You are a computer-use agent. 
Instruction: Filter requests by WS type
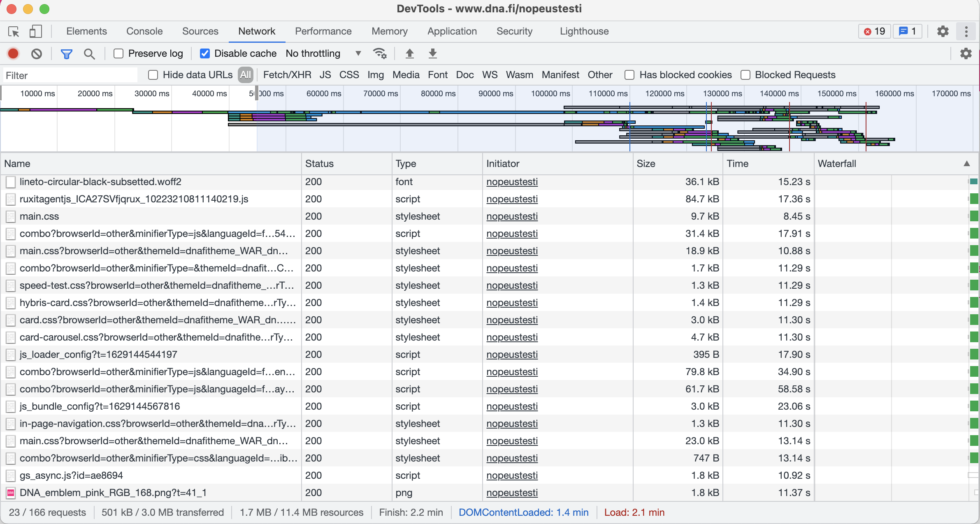pyautogui.click(x=490, y=75)
